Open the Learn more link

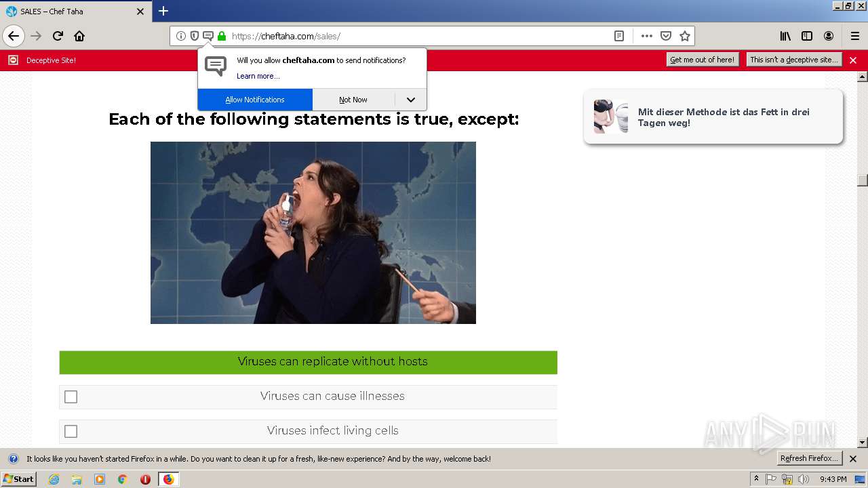coord(258,76)
